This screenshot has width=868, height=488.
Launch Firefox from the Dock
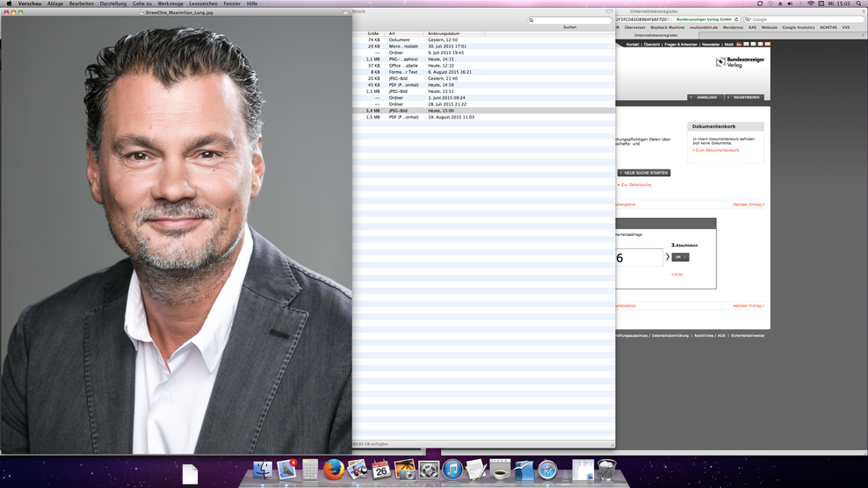(334, 470)
